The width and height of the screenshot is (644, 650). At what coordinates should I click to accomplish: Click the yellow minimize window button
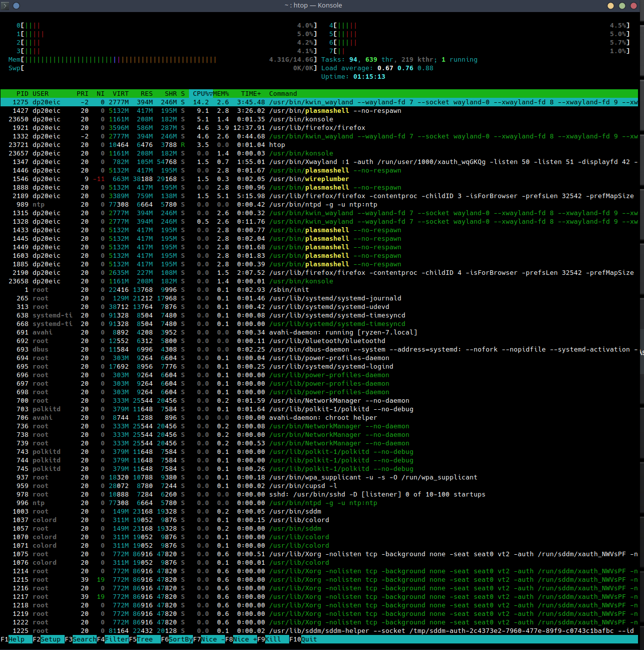pos(610,6)
